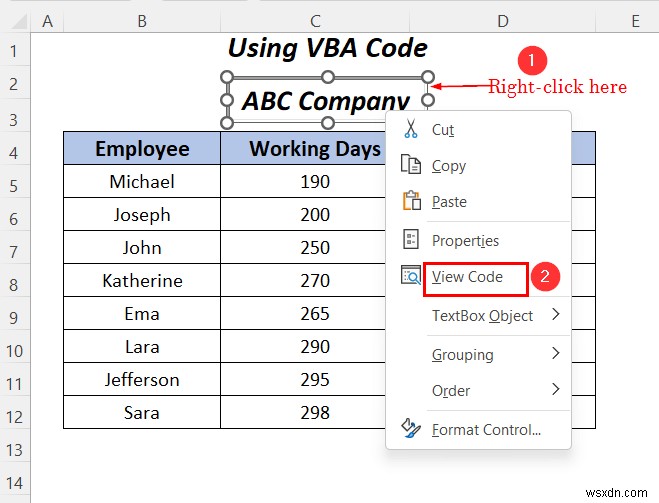Click the top-middle text box handle
This screenshot has height=503, width=659.
click(x=327, y=77)
